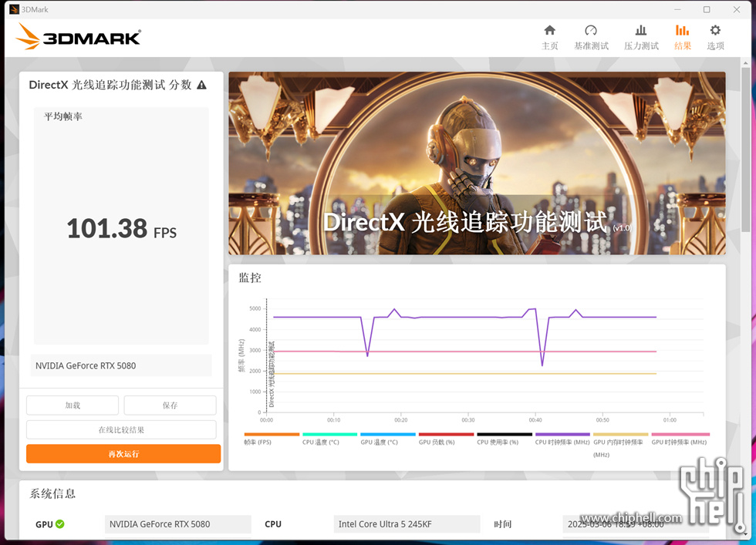Click the 加载 button

click(73, 405)
